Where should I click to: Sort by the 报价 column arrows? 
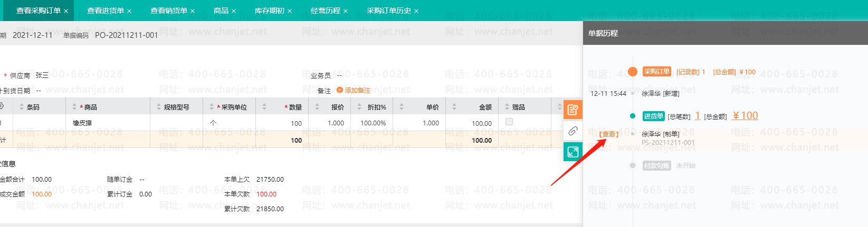(x=317, y=107)
